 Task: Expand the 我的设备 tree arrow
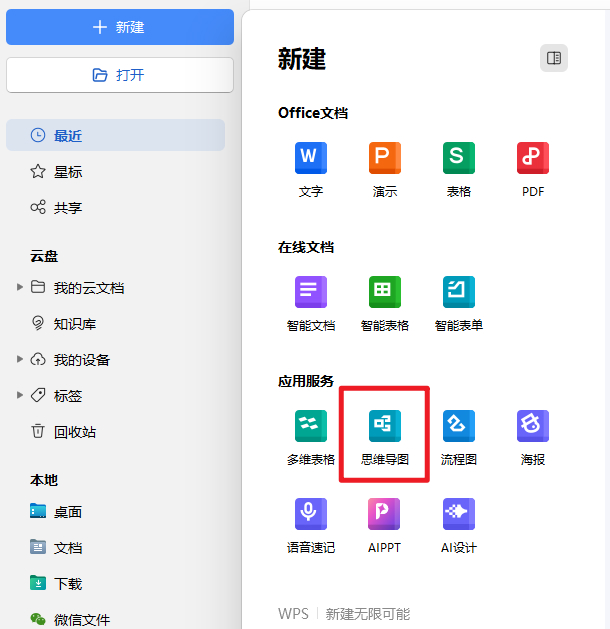coord(19,359)
